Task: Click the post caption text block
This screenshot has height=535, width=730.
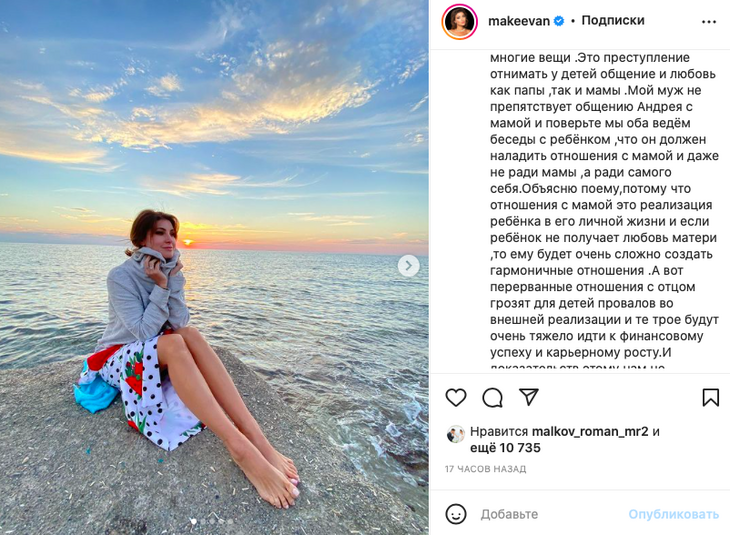Action: point(604,210)
